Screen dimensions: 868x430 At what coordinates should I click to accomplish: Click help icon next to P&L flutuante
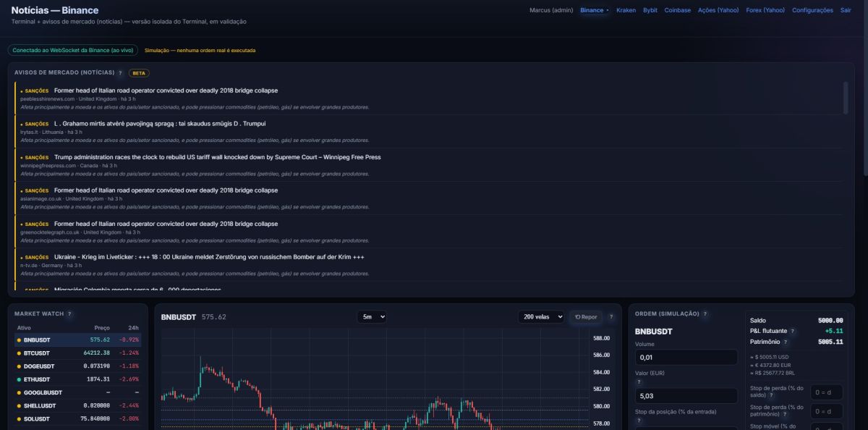coord(793,331)
